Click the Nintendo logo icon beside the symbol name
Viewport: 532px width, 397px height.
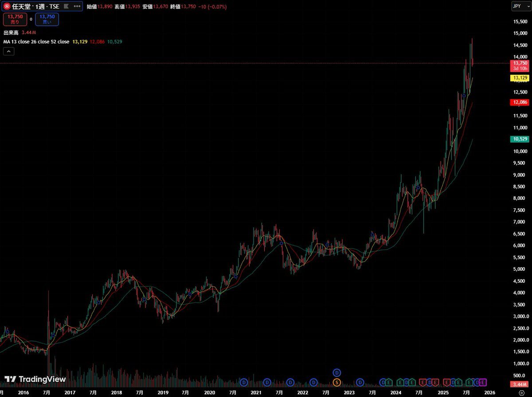[x=7, y=6]
